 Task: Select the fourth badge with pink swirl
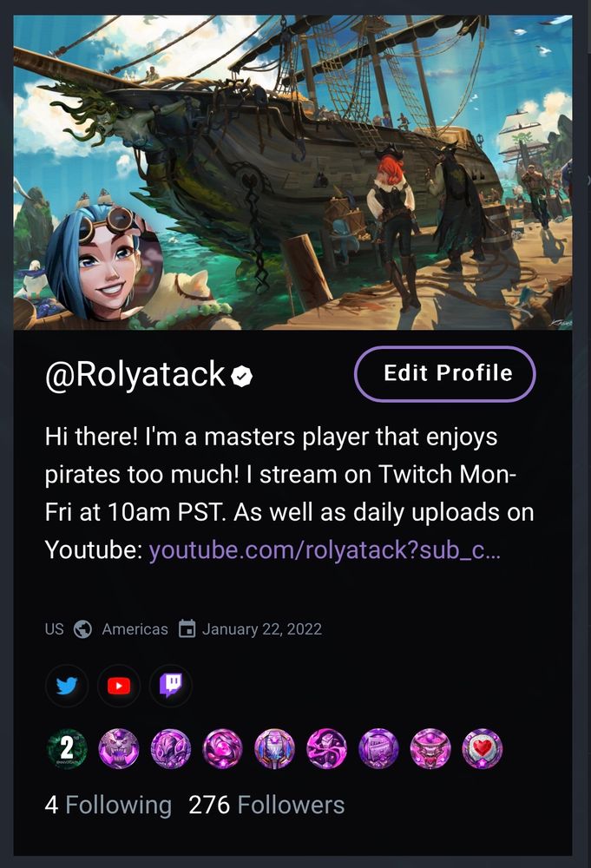[222, 749]
